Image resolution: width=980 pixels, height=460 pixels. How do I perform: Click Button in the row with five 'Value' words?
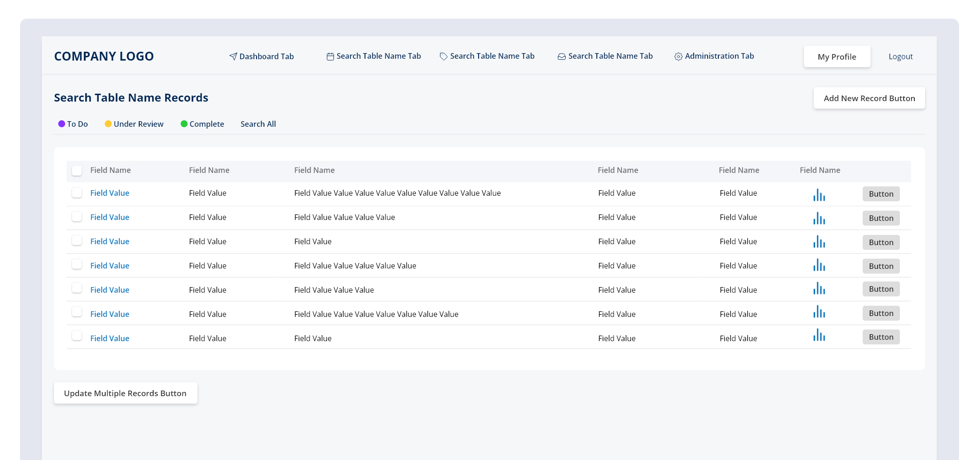(x=881, y=266)
